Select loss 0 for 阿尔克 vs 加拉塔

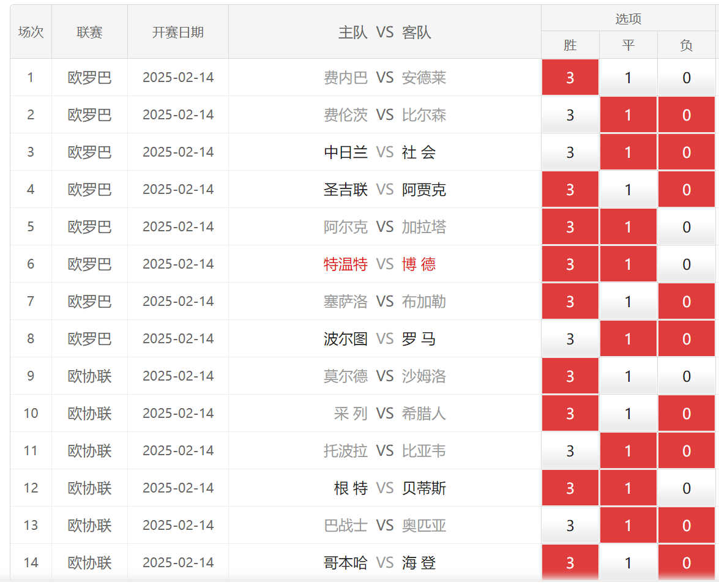pos(687,226)
